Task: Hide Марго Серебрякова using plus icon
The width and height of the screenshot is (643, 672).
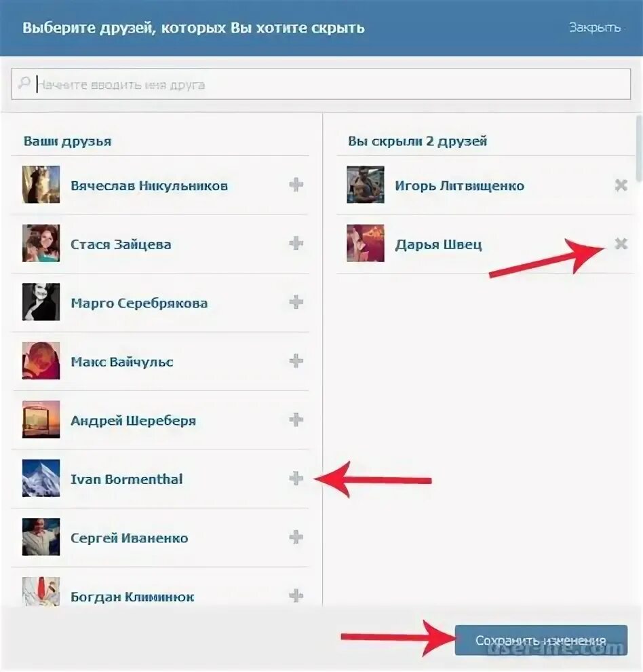Action: [x=296, y=302]
